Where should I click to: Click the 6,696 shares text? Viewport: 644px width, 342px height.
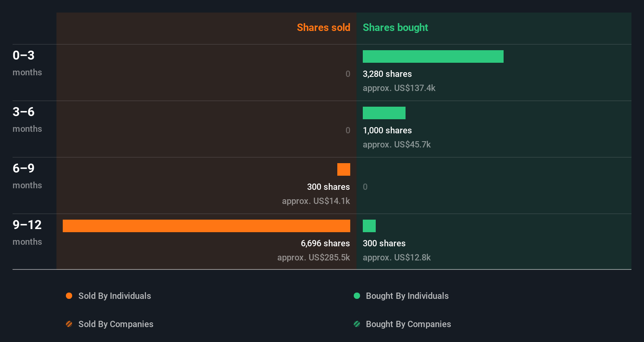325,244
